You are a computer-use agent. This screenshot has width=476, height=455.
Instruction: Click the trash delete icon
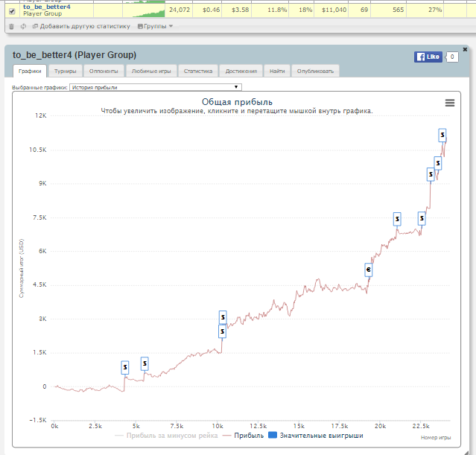(11, 26)
